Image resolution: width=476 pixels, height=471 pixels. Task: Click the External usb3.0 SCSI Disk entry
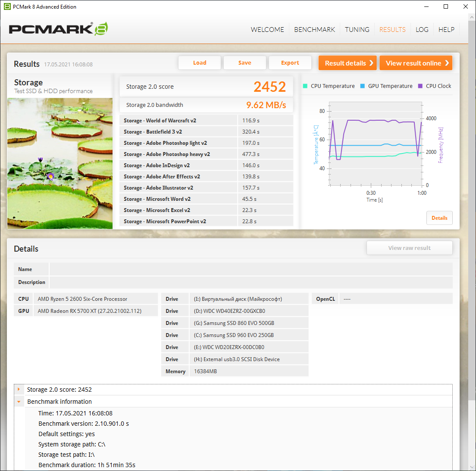point(249,359)
